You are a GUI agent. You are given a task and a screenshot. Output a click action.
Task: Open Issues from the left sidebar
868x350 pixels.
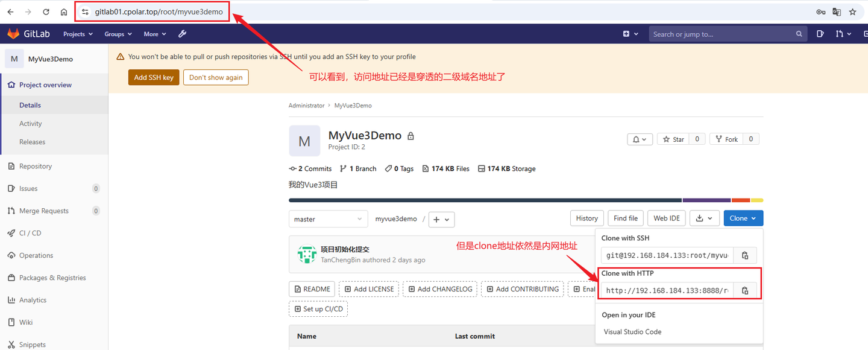29,188
